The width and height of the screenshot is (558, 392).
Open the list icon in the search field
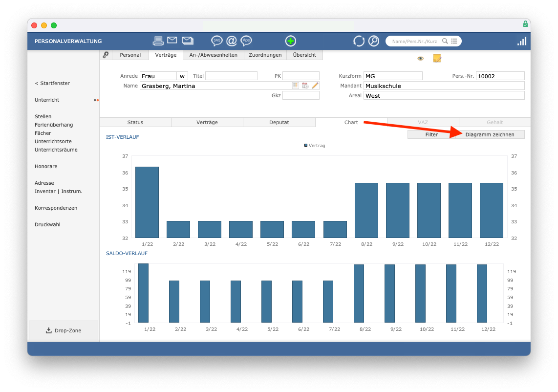(x=454, y=41)
